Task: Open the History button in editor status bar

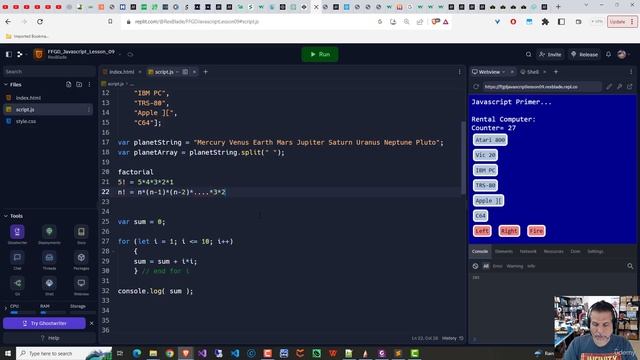Action: 452,338
